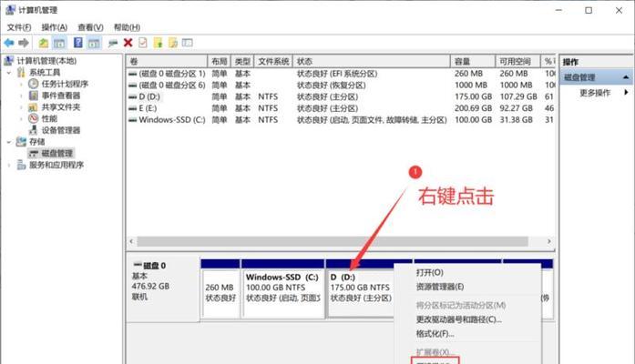Click the horizontal scrollbar in volume list
This screenshot has width=635, height=364.
click(333, 241)
